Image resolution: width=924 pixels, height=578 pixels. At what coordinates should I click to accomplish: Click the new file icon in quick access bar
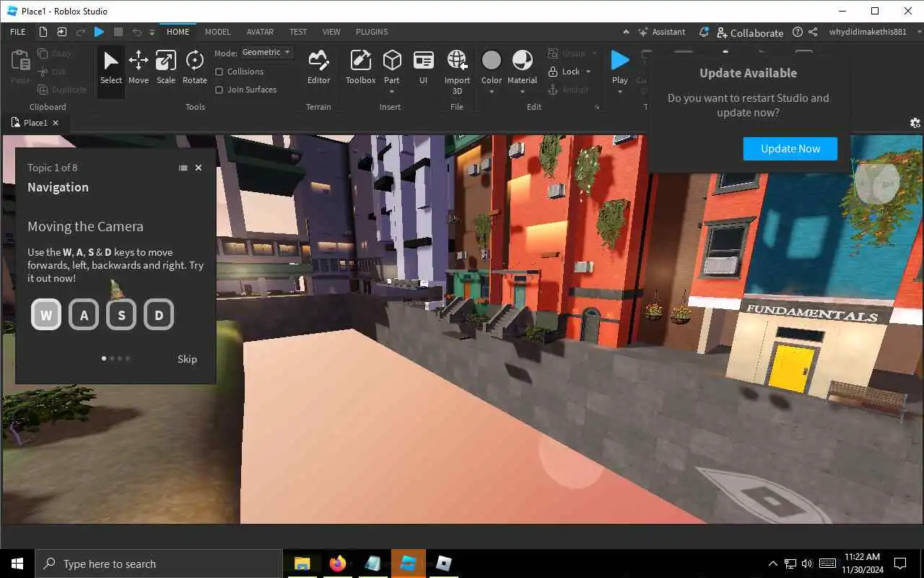43,32
